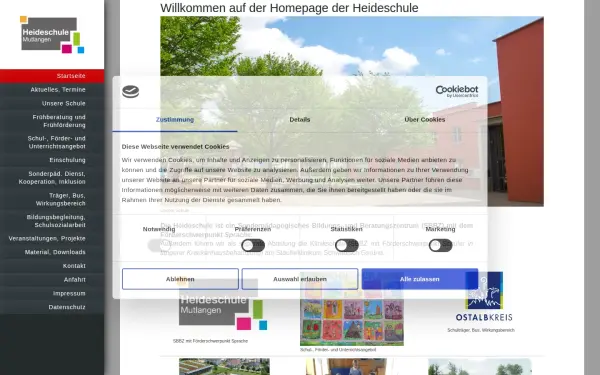Open the Über Cookies tab
Viewport: 600px width, 375px height.
coord(425,120)
